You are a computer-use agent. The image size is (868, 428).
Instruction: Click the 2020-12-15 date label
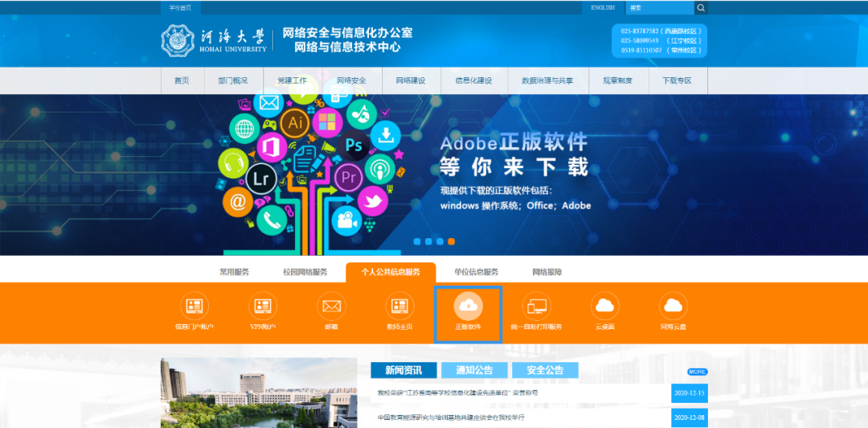pyautogui.click(x=690, y=393)
